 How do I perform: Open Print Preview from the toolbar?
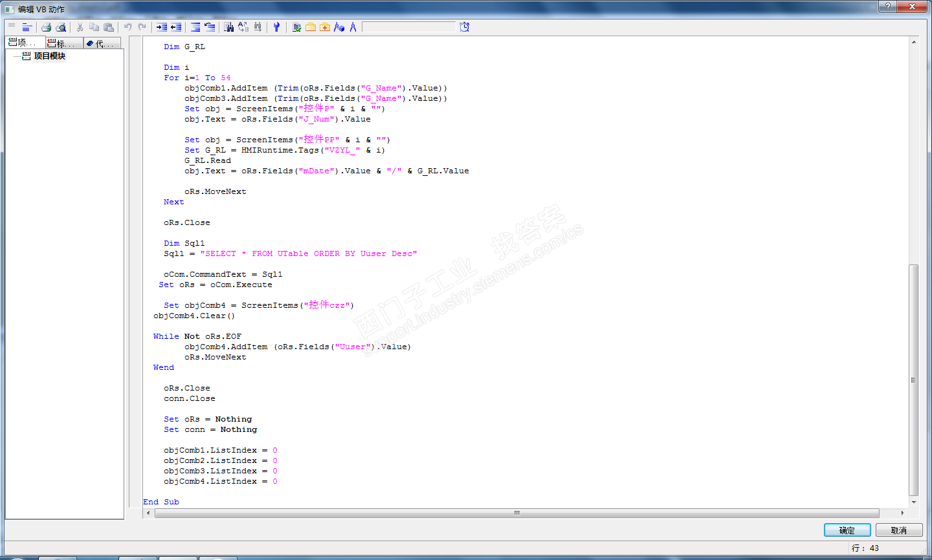(61, 27)
